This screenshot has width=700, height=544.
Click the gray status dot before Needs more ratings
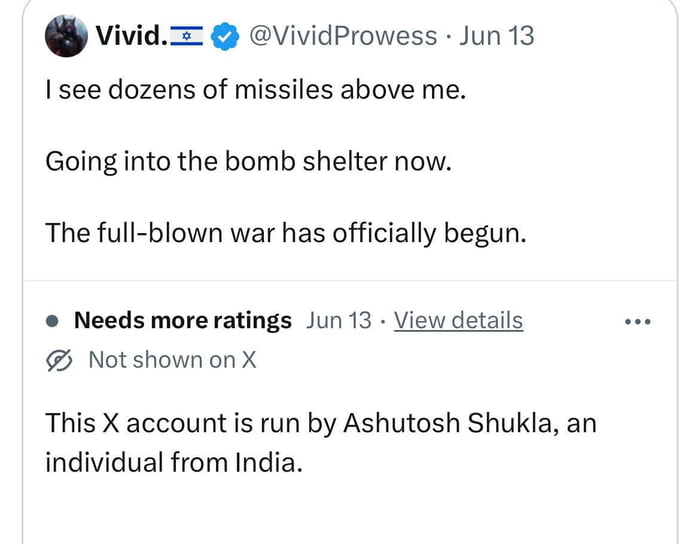(x=54, y=322)
